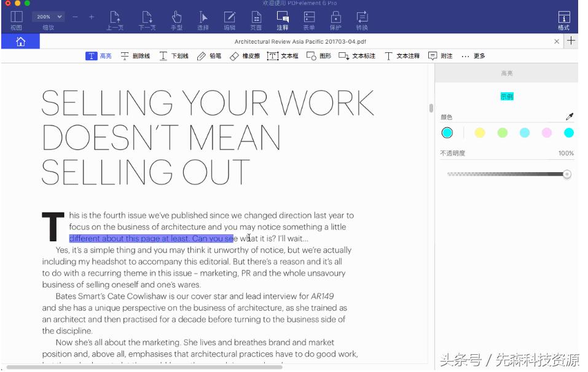Select the 删除线 strikethrough tool

coord(135,56)
